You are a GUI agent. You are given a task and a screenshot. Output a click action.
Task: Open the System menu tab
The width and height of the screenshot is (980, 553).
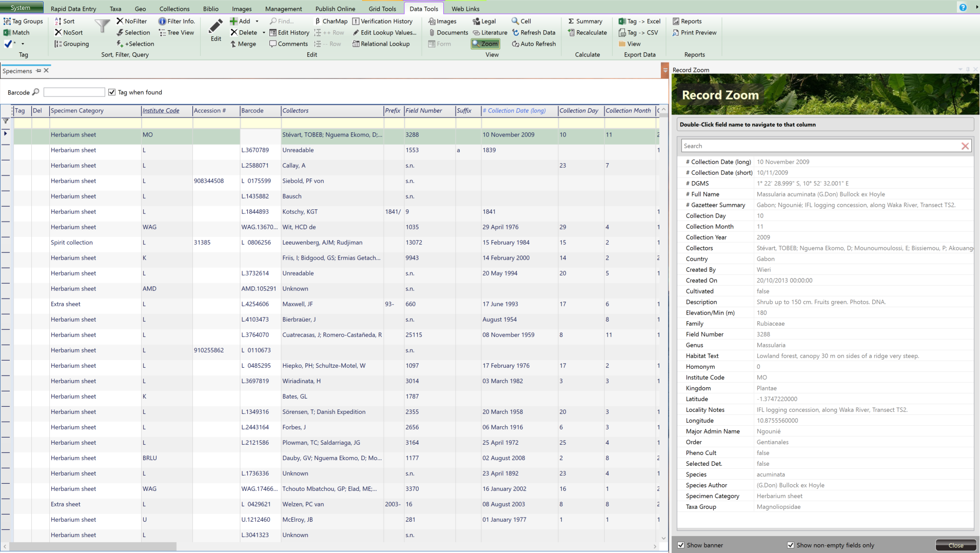click(21, 8)
